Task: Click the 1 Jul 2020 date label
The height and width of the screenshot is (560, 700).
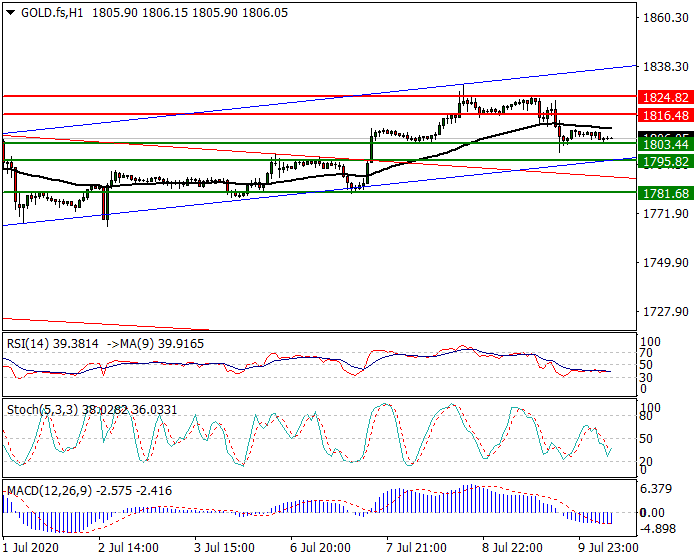Action: pos(30,548)
